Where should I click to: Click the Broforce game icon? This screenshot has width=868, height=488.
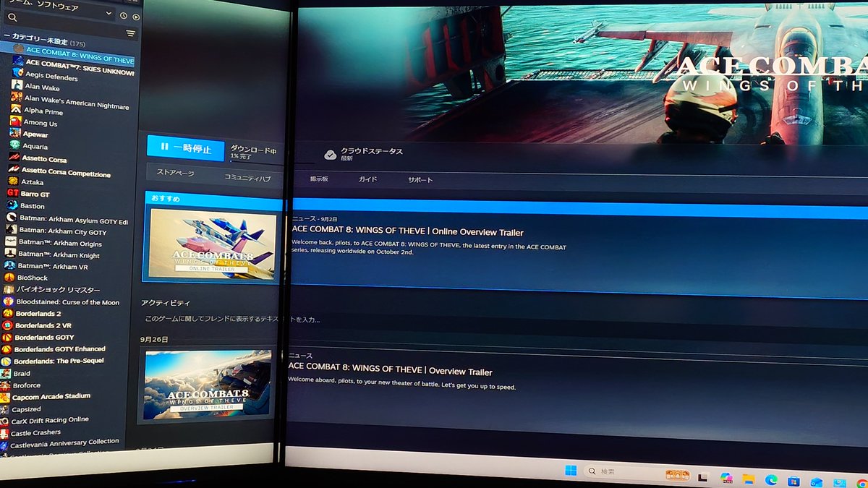6,385
